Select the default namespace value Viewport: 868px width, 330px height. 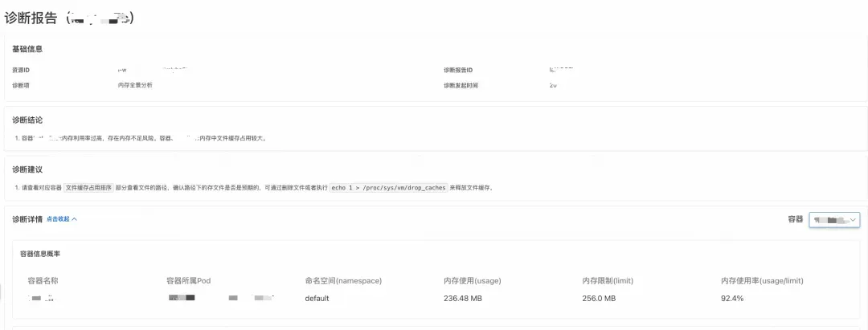[317, 299]
